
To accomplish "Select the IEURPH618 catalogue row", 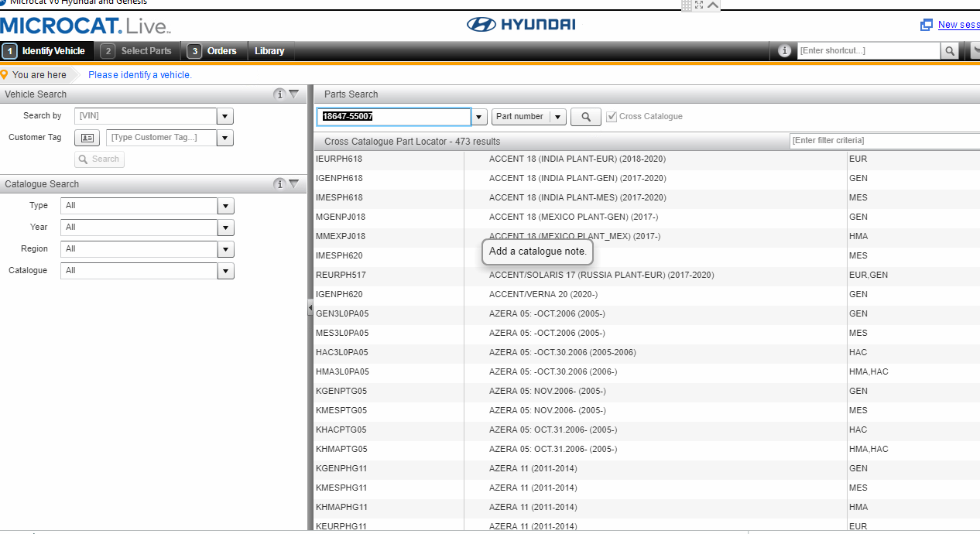I will [x=646, y=159].
